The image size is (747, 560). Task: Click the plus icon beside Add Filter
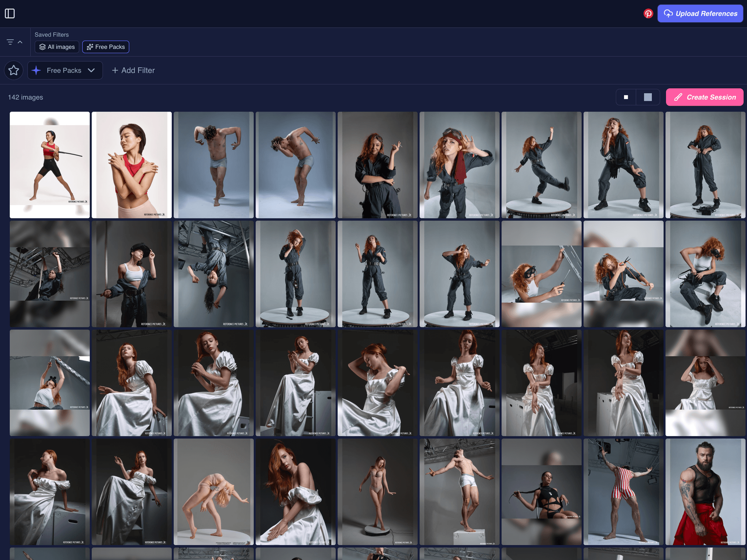(115, 70)
